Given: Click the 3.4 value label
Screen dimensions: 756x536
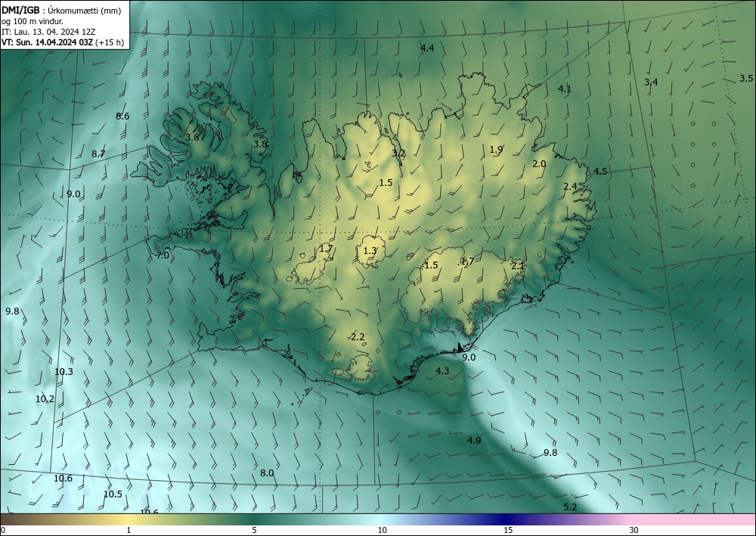Looking at the screenshot, I should (651, 82).
